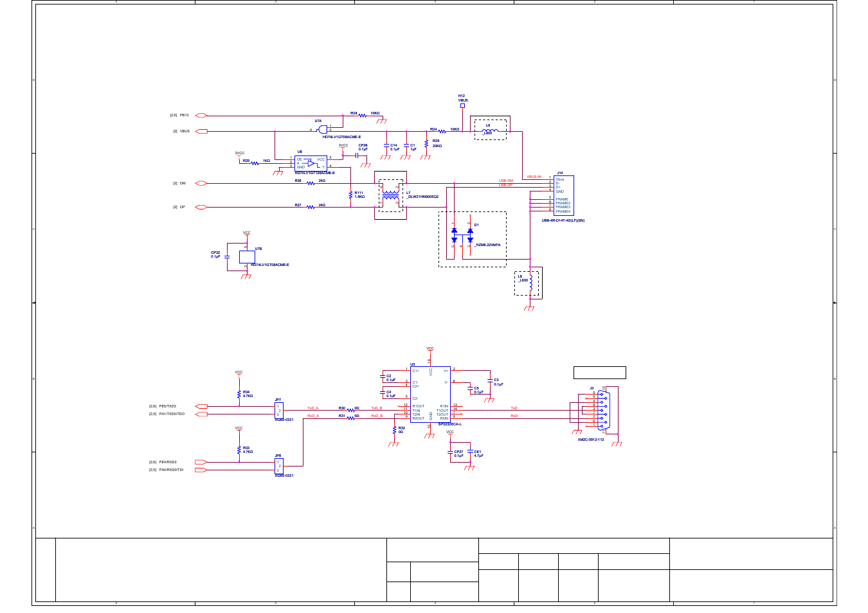Select the R34 4.7KΩ pull-up resistor
This screenshot has height=613, width=868.
click(239, 394)
